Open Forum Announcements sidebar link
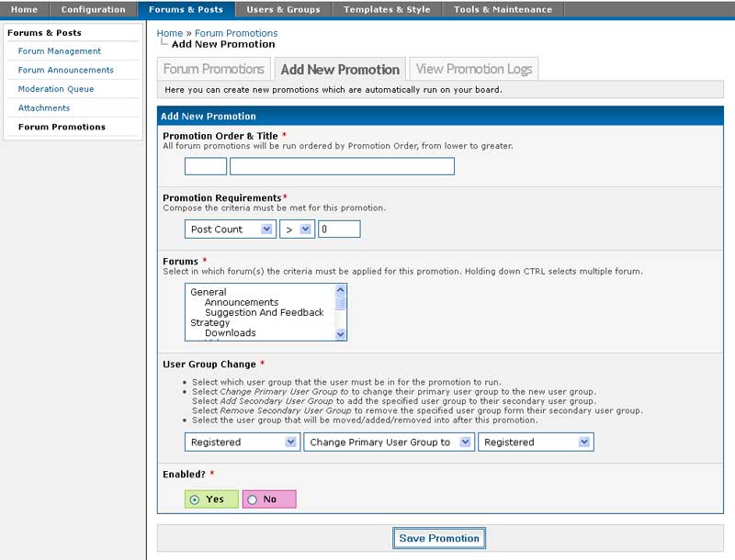Viewport: 735px width, 560px height. (x=66, y=70)
